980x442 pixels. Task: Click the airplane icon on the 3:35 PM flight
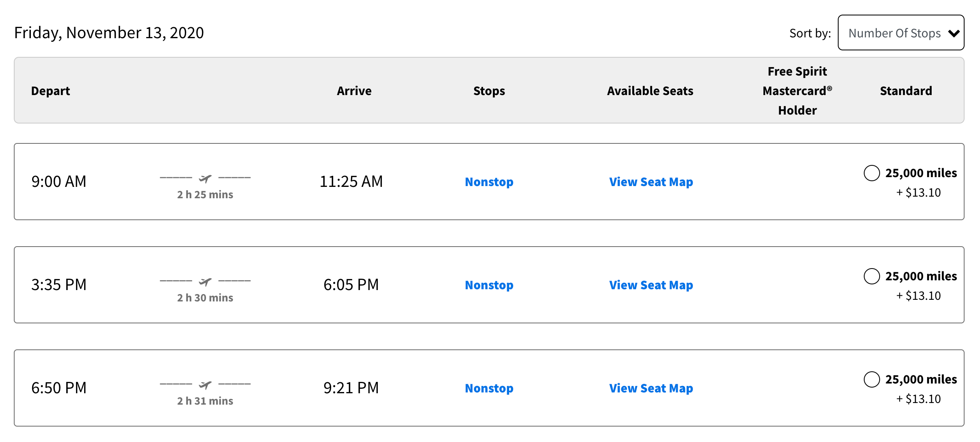[x=205, y=281]
